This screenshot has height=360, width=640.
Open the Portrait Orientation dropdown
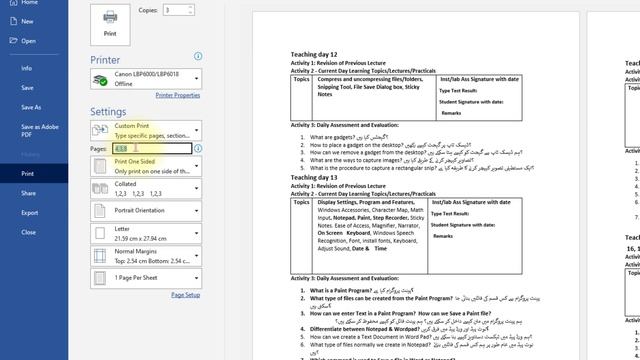pyautogui.click(x=146, y=211)
